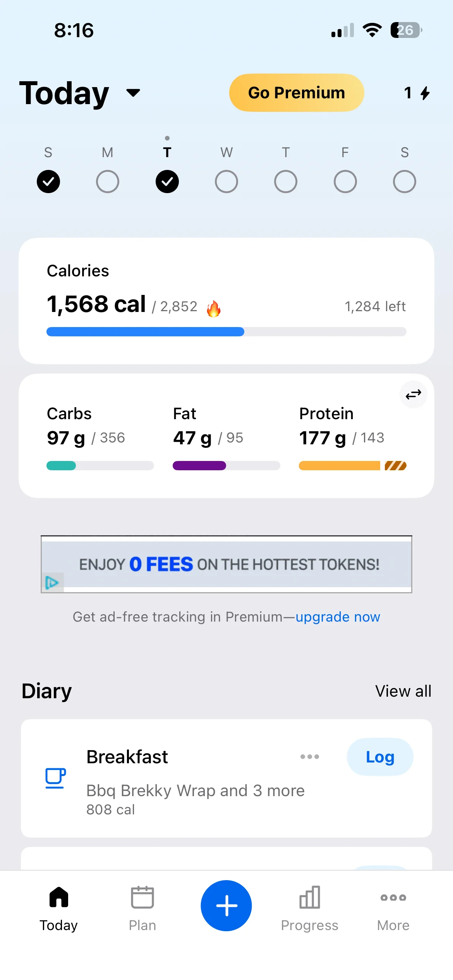Click the upgrade now link
The width and height of the screenshot is (453, 980).
click(338, 617)
